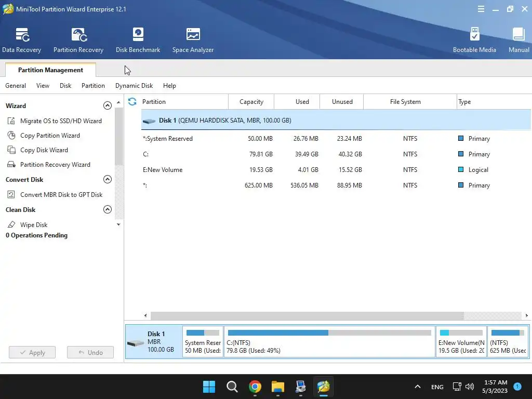Screen dimensions: 532x399
Task: Select the Disk 1 QEMU HARDDISK row
Action: coord(336,120)
